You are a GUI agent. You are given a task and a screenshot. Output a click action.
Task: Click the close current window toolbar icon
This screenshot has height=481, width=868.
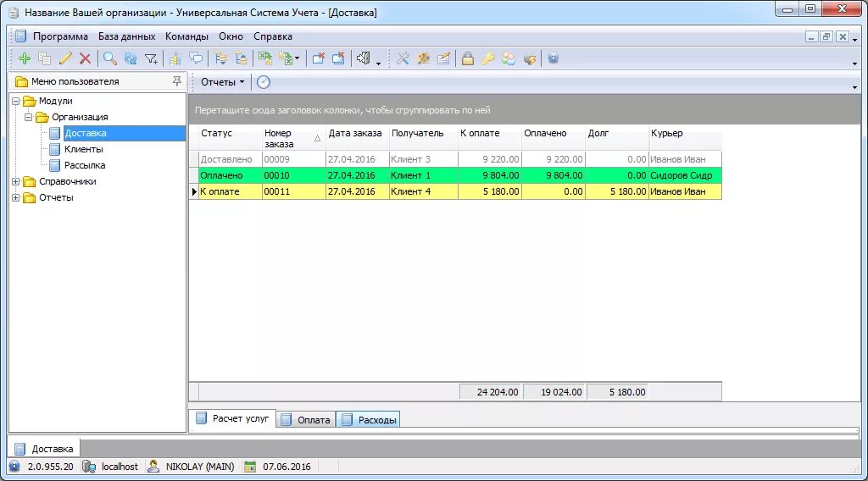[x=319, y=58]
